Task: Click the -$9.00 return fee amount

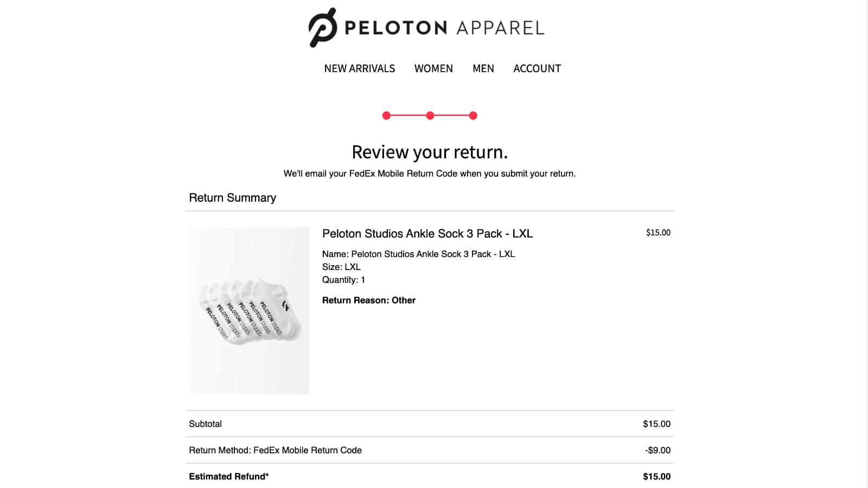Action: [x=658, y=450]
